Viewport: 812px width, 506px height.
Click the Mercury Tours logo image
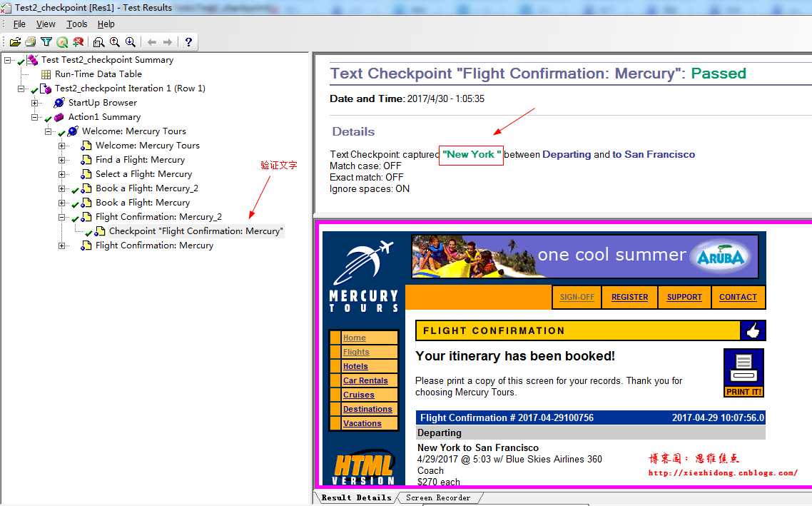pyautogui.click(x=363, y=277)
